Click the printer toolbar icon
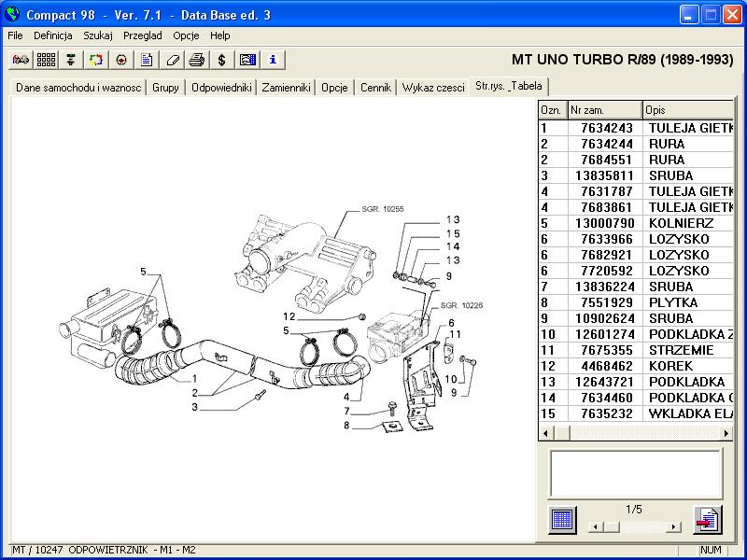This screenshot has height=560, width=747. (x=197, y=60)
